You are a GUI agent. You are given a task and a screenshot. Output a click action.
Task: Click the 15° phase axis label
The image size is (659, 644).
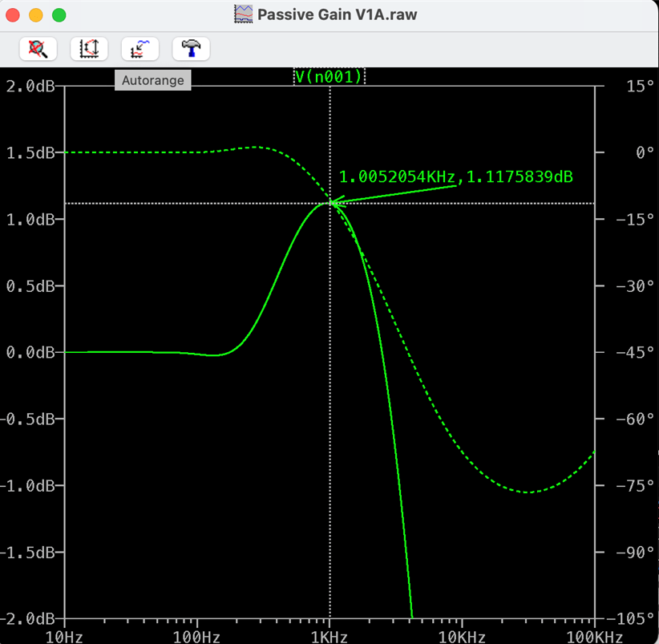coord(640,86)
